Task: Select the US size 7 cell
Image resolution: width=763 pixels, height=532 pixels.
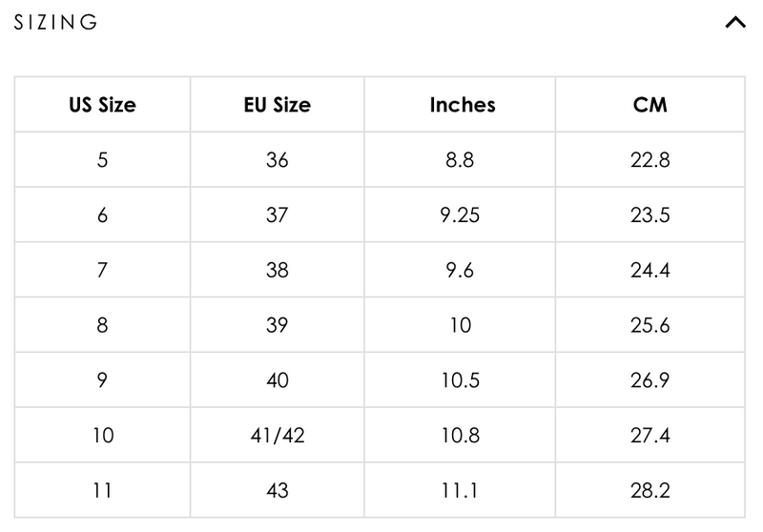Action: click(x=102, y=271)
